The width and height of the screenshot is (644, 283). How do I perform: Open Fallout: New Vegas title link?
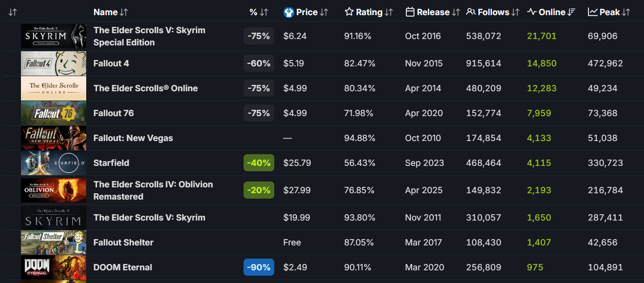133,138
